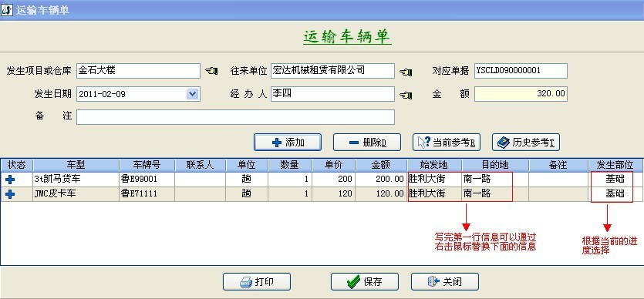The image size is (644, 299).
Task: Click license plate cell 鲁E99001
Action: coord(147,180)
